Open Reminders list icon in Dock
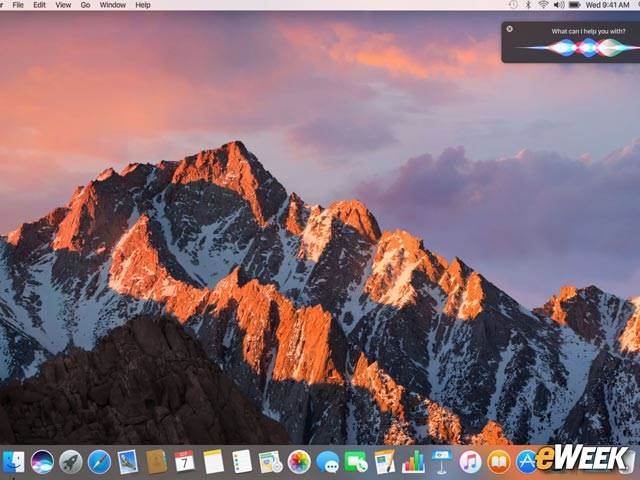Screen dimensions: 640x480 (242, 462)
